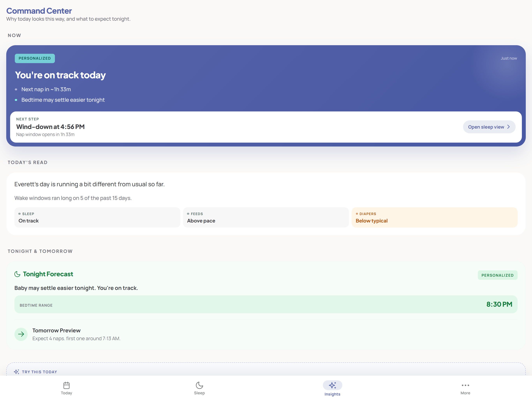Click the blue PERSONALIZED badge

35,58
